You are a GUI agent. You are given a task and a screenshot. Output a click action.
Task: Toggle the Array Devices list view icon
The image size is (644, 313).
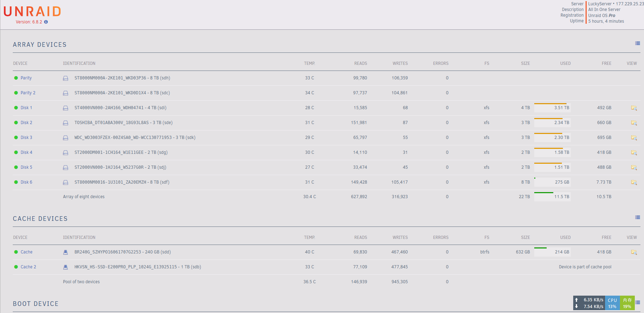637,44
